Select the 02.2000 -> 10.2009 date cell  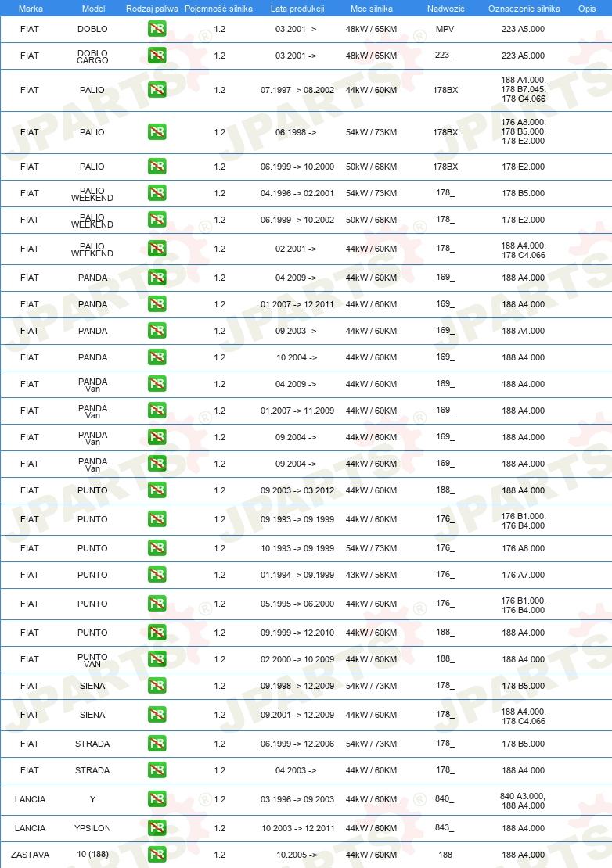pyautogui.click(x=297, y=658)
